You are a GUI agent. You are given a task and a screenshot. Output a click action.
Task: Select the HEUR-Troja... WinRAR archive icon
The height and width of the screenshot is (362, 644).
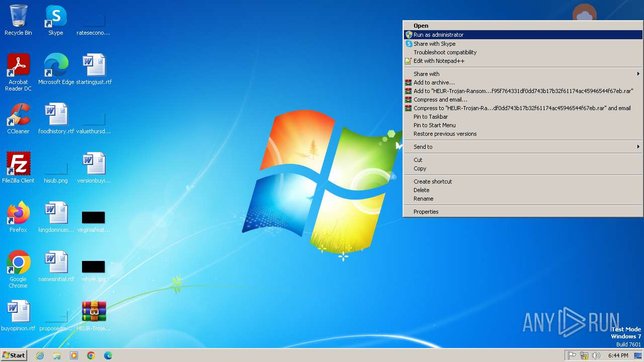point(94,316)
